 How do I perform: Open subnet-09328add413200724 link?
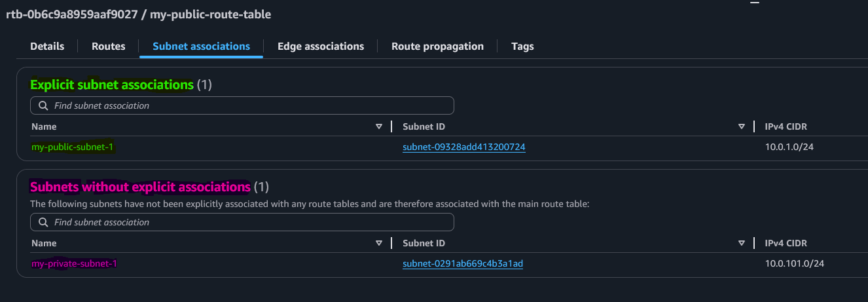click(x=464, y=147)
